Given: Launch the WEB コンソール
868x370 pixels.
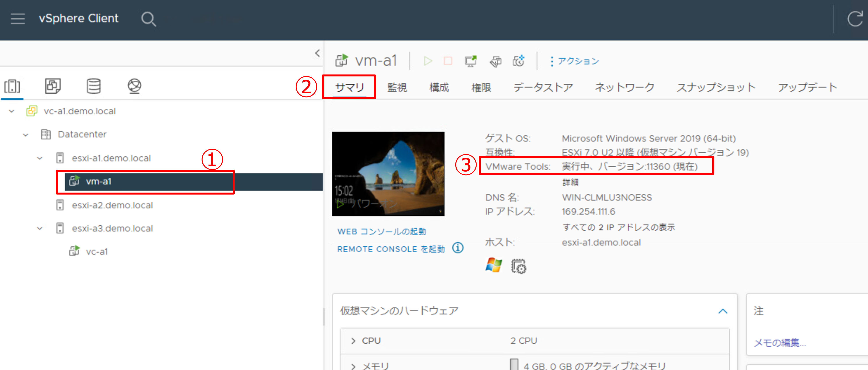Looking at the screenshot, I should tap(382, 232).
